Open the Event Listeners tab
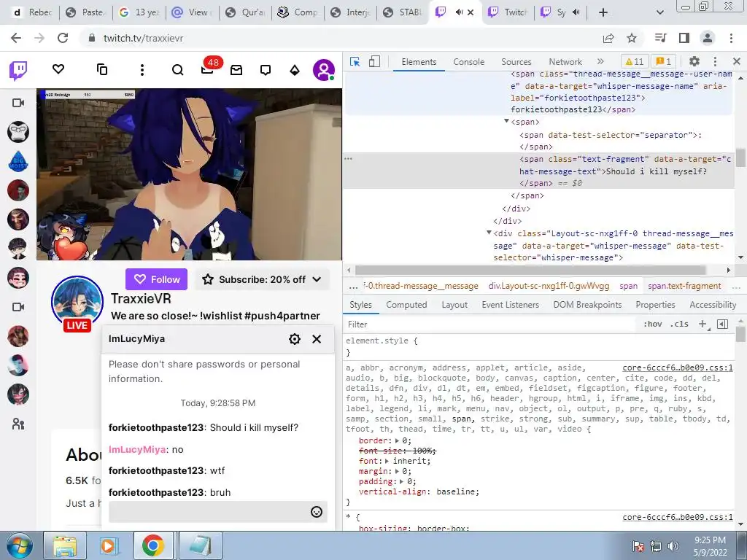 tap(510, 305)
